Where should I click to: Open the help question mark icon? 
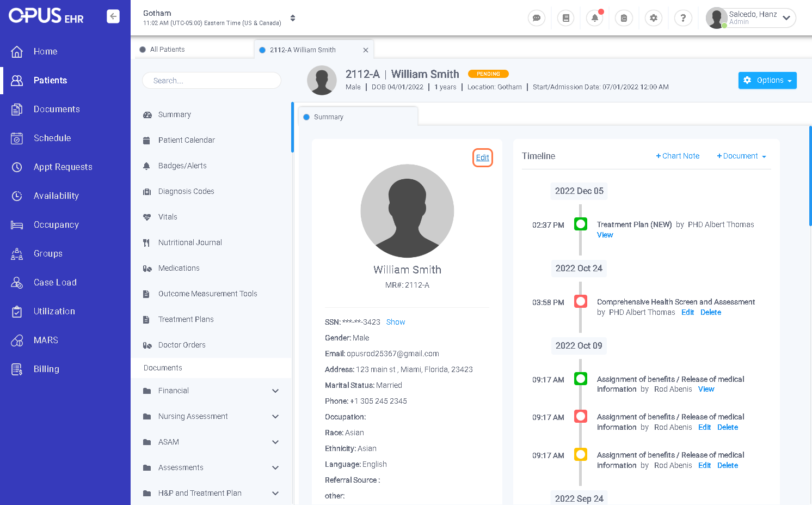click(683, 18)
